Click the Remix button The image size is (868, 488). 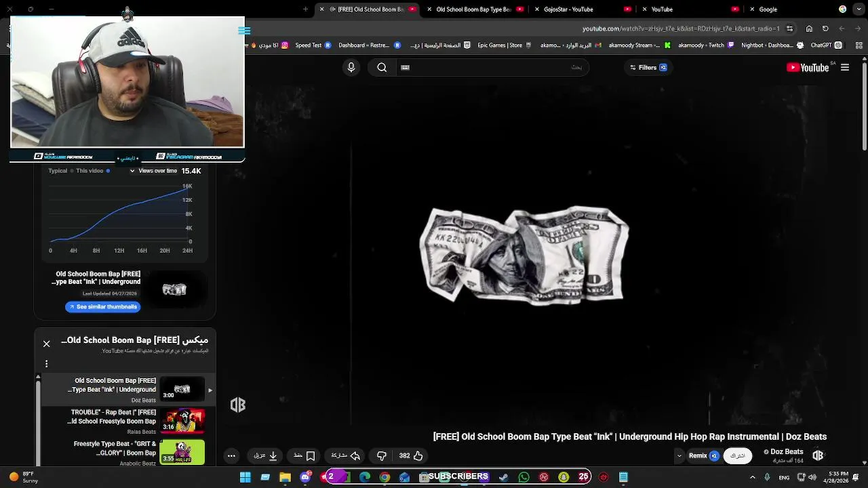click(704, 455)
